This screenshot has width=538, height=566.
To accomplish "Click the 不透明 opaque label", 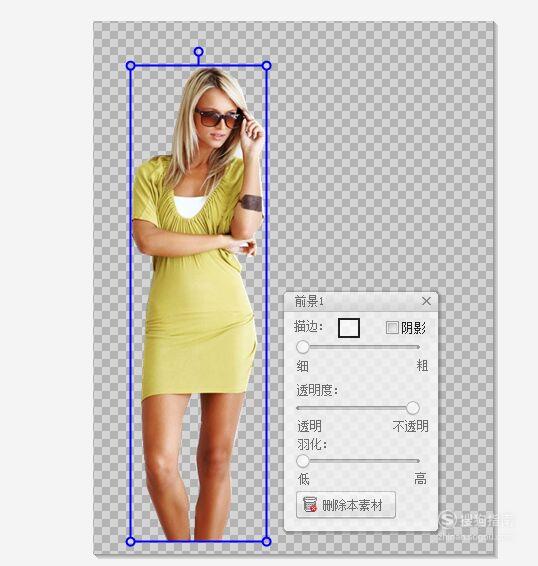I will point(411,426).
